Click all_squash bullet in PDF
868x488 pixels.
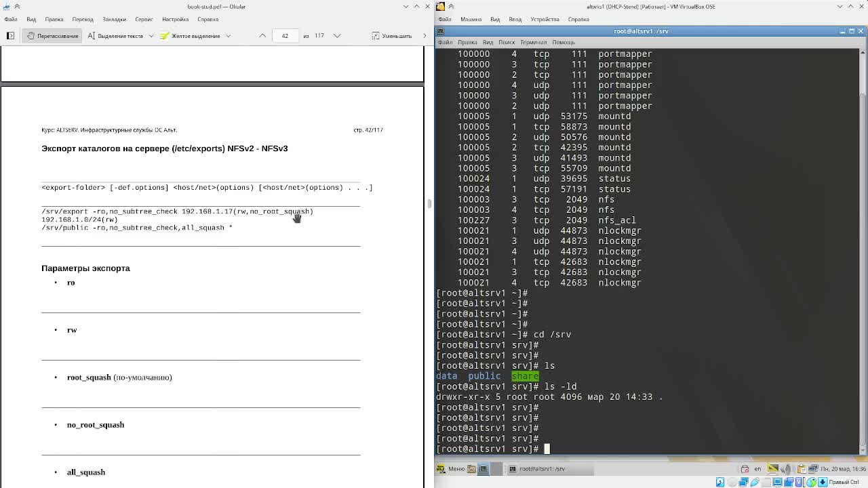pyautogui.click(x=86, y=472)
